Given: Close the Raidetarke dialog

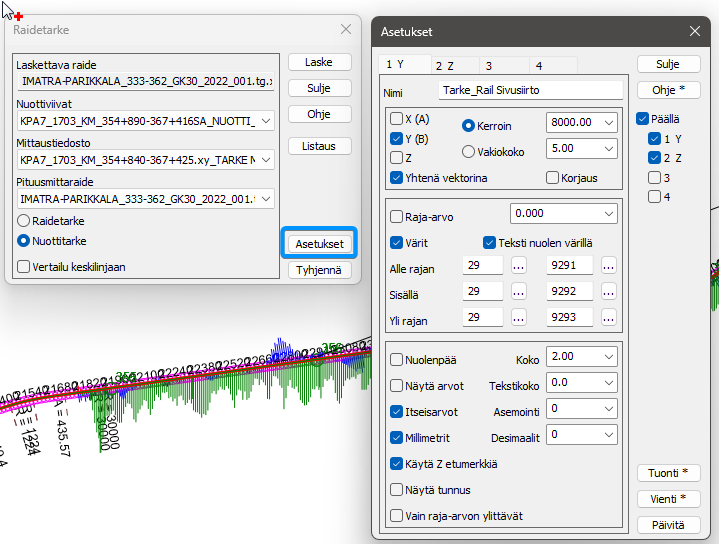Looking at the screenshot, I should [x=346, y=30].
